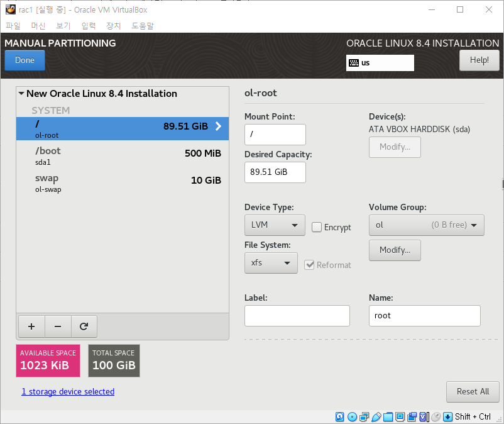The image size is (504, 424).
Task: Open the 1 storage device selected link
Action: point(68,391)
